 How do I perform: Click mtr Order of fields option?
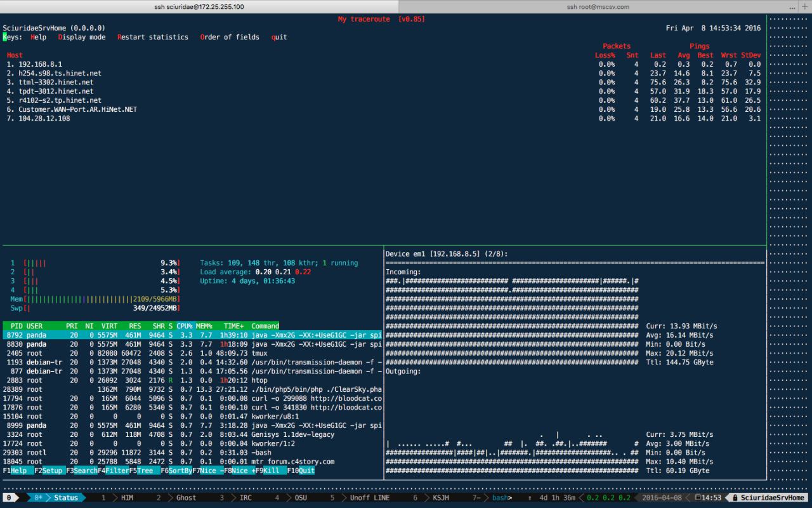pyautogui.click(x=230, y=37)
